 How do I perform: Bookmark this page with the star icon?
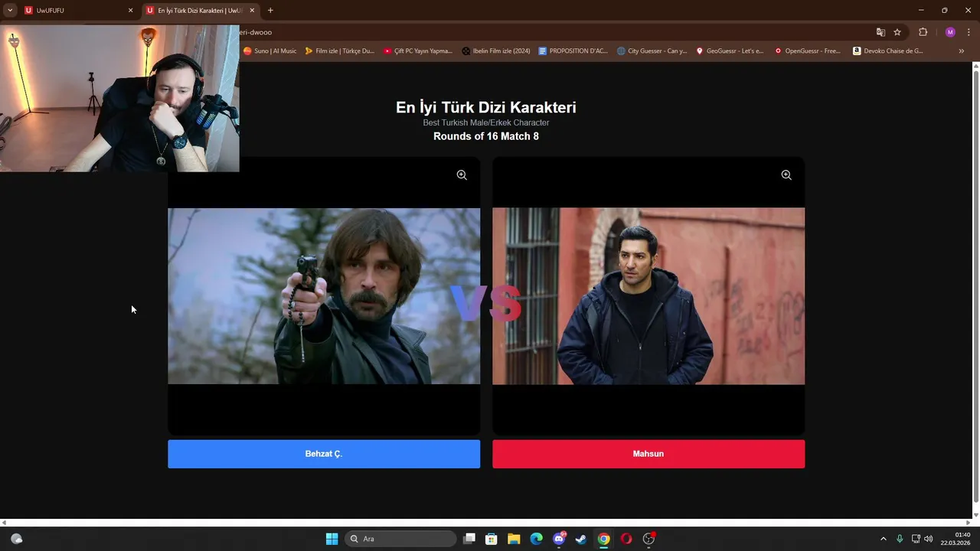(897, 32)
